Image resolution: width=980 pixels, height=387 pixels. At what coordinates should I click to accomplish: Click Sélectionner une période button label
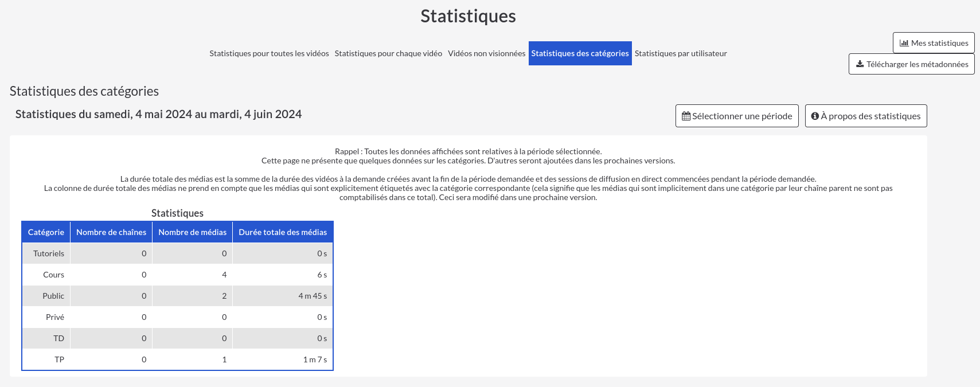point(742,116)
